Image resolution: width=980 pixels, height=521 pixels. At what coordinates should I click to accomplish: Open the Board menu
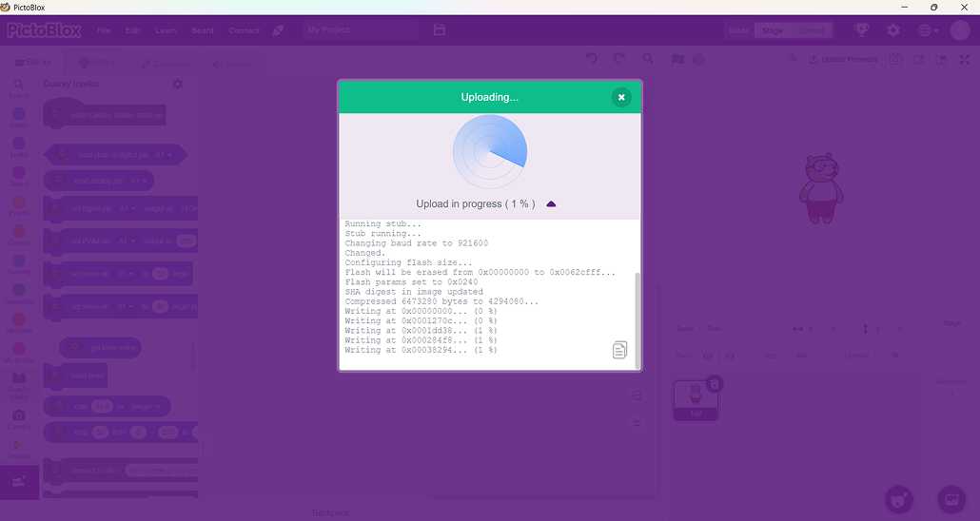tap(203, 30)
